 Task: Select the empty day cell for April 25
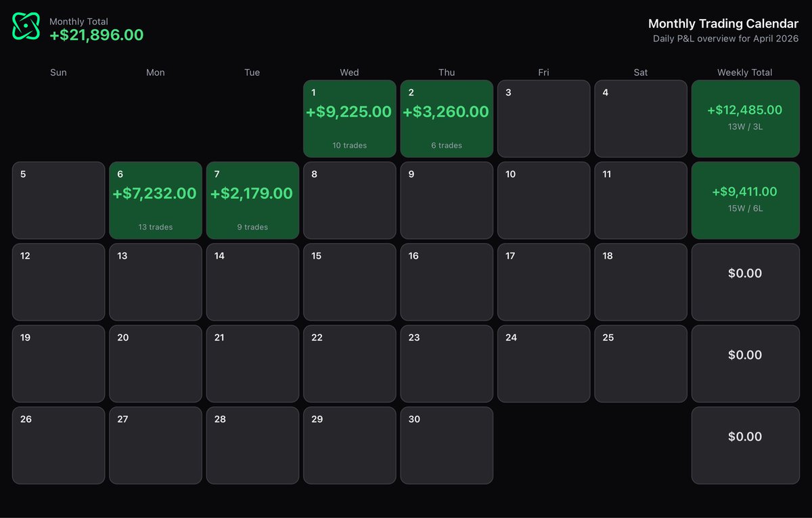(641, 364)
